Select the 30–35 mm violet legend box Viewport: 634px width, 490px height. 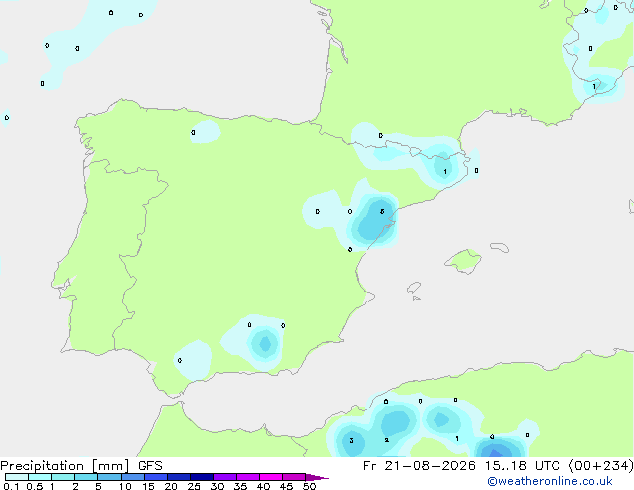coord(225,477)
